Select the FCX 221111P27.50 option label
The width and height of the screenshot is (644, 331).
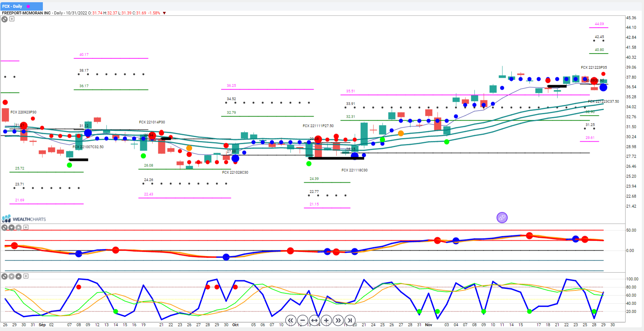coord(318,126)
